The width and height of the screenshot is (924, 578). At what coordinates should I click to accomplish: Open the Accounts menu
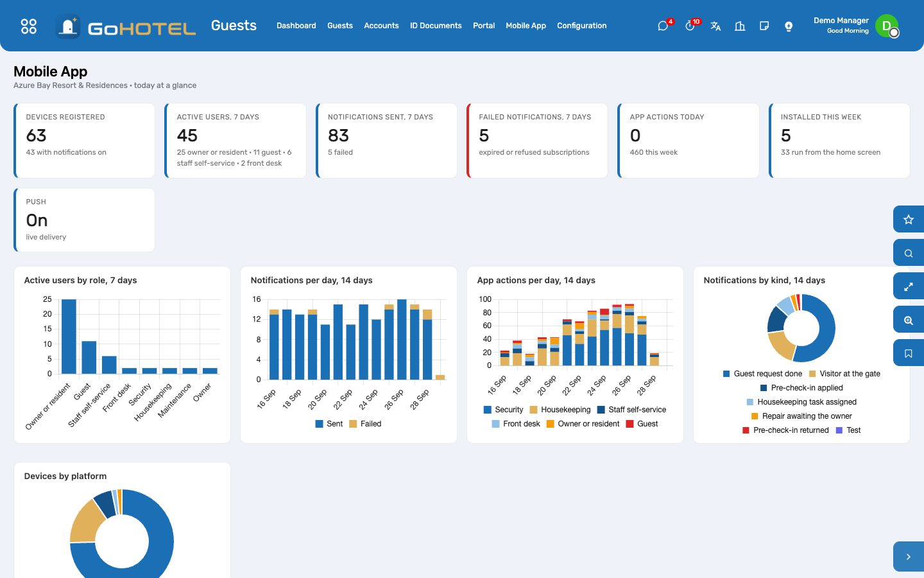pyautogui.click(x=381, y=26)
